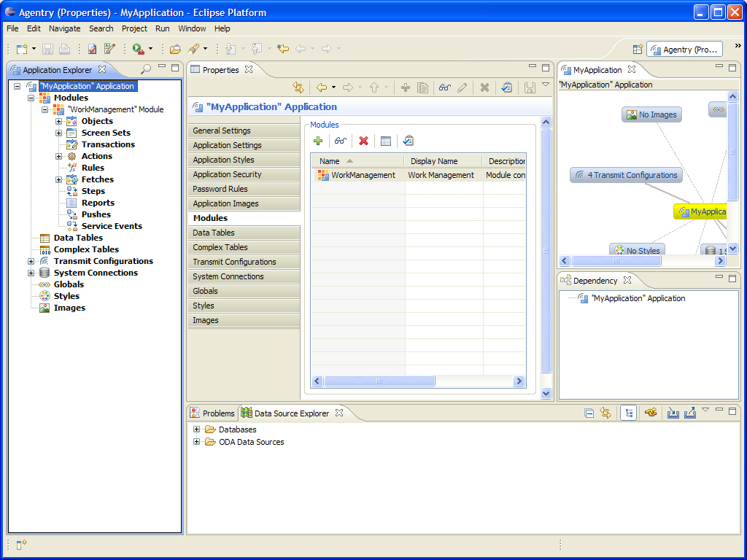Click the checklist-with-pencil toolbar icon
747x560 pixels.
[x=109, y=49]
